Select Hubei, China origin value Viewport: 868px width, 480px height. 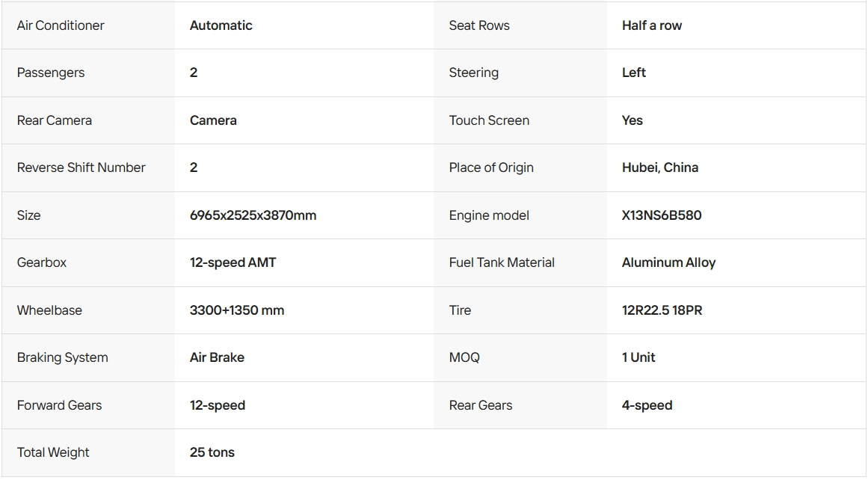tap(660, 167)
